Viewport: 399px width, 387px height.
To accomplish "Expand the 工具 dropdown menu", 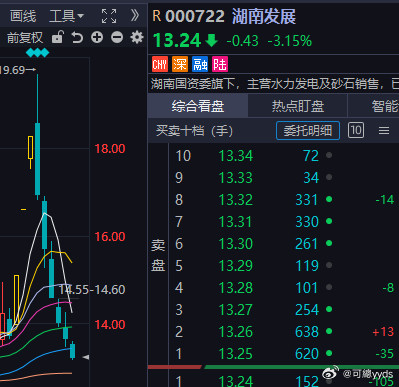I will click(66, 16).
